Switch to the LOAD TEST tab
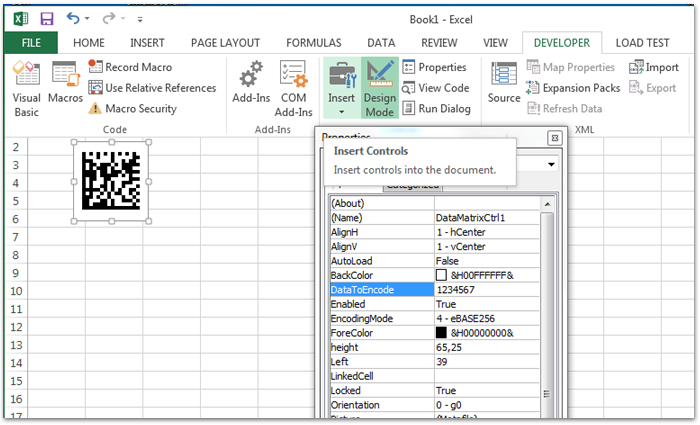 [642, 43]
